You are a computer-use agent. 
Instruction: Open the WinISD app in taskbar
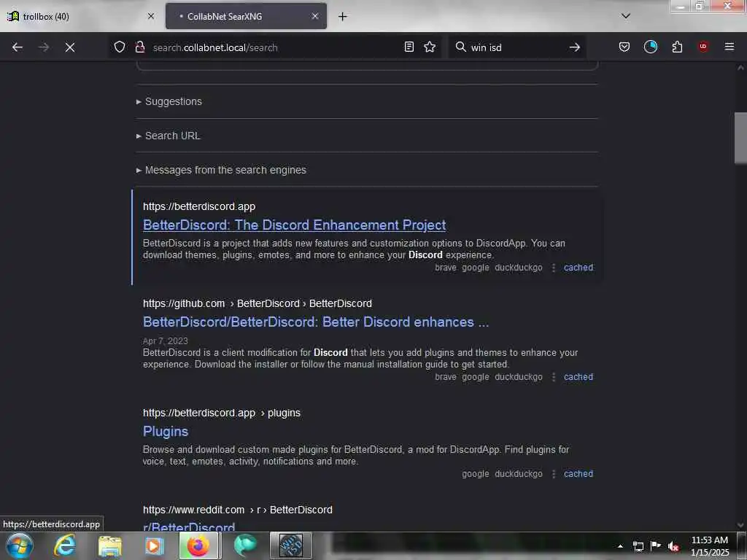coord(291,545)
